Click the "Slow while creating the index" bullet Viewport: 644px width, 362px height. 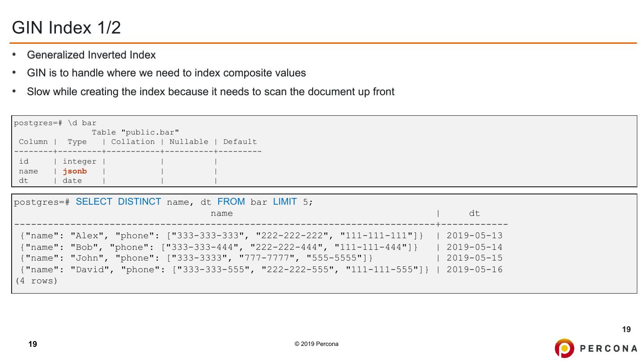pyautogui.click(x=211, y=92)
